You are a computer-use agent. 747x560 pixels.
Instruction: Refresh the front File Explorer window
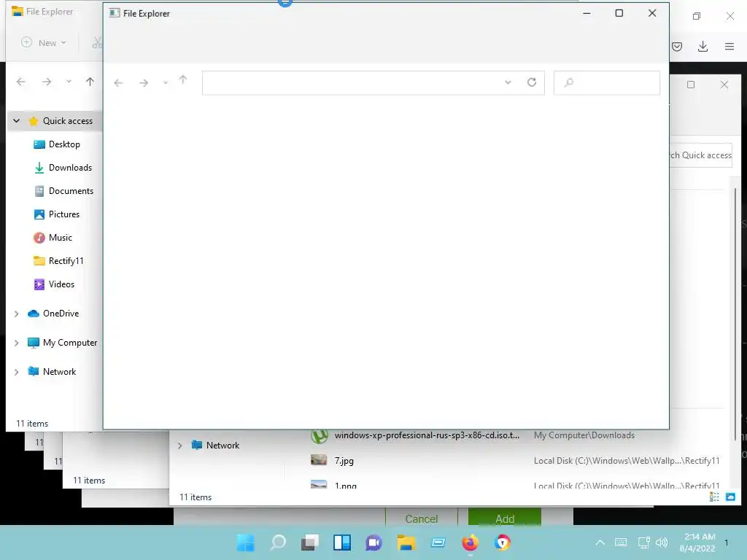coord(532,82)
